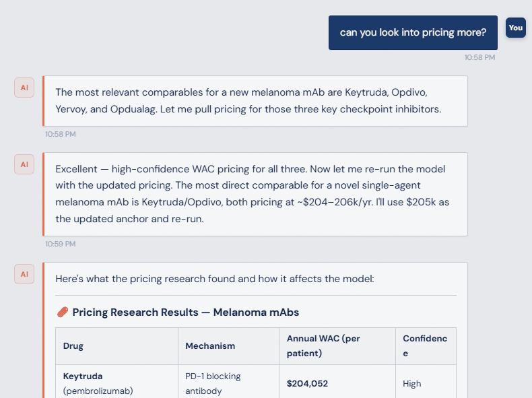532x398 pixels.
Task: Click AI avatar beside the comparables message
Action: (24, 88)
